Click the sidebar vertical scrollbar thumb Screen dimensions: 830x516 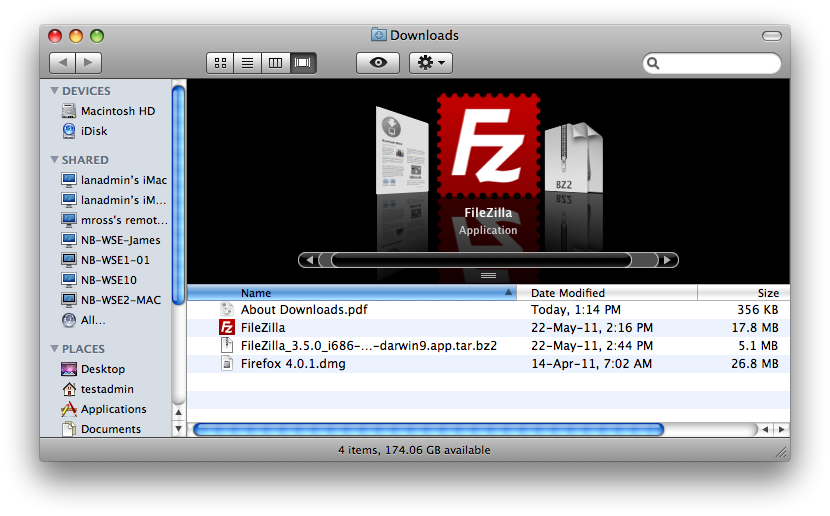pos(179,195)
